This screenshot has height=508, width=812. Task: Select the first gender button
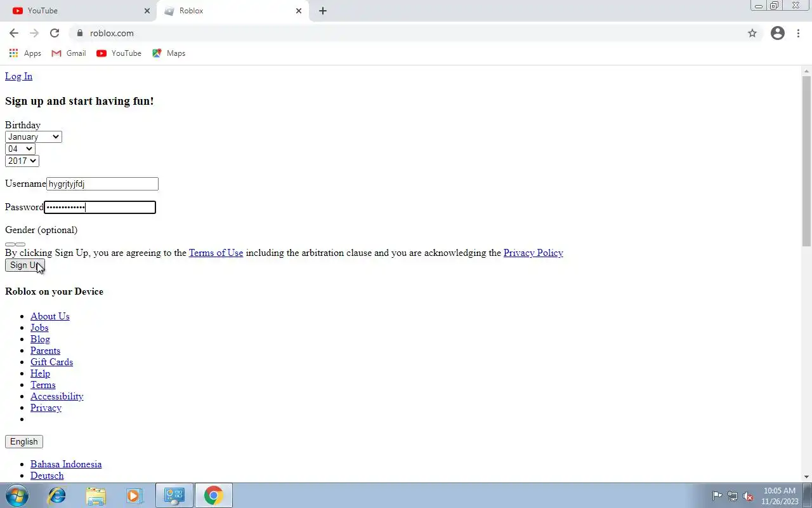10,244
